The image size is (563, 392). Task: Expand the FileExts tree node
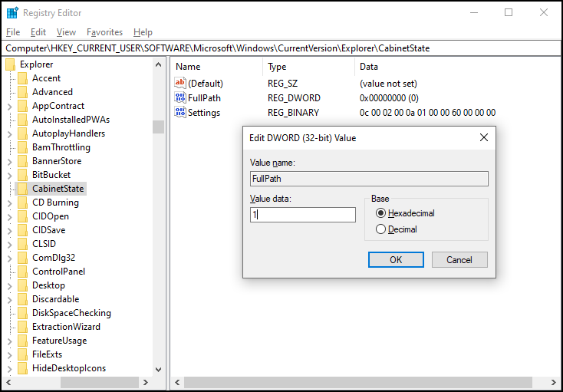(x=10, y=355)
